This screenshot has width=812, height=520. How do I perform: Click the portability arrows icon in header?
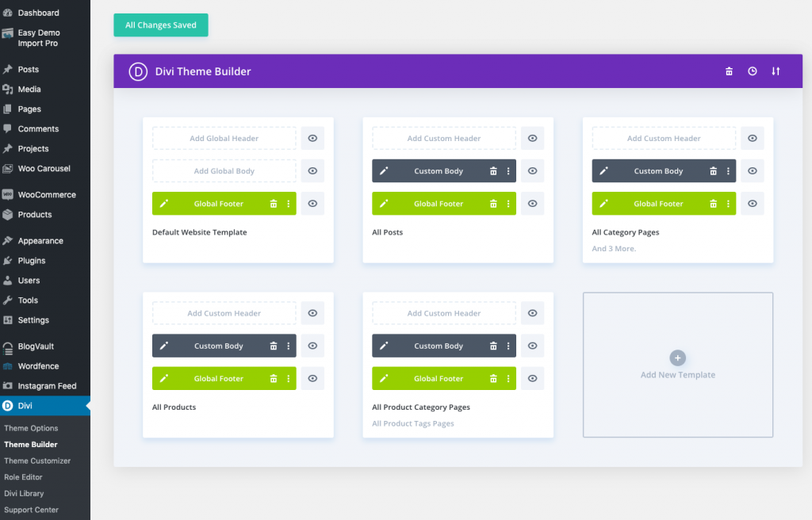776,71
